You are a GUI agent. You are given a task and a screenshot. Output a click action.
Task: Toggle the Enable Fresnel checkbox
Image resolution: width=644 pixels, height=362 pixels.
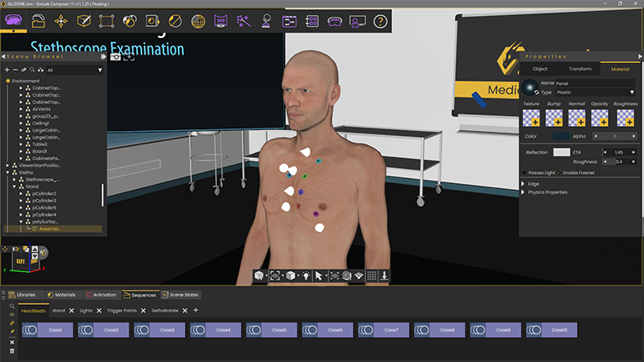click(x=559, y=172)
